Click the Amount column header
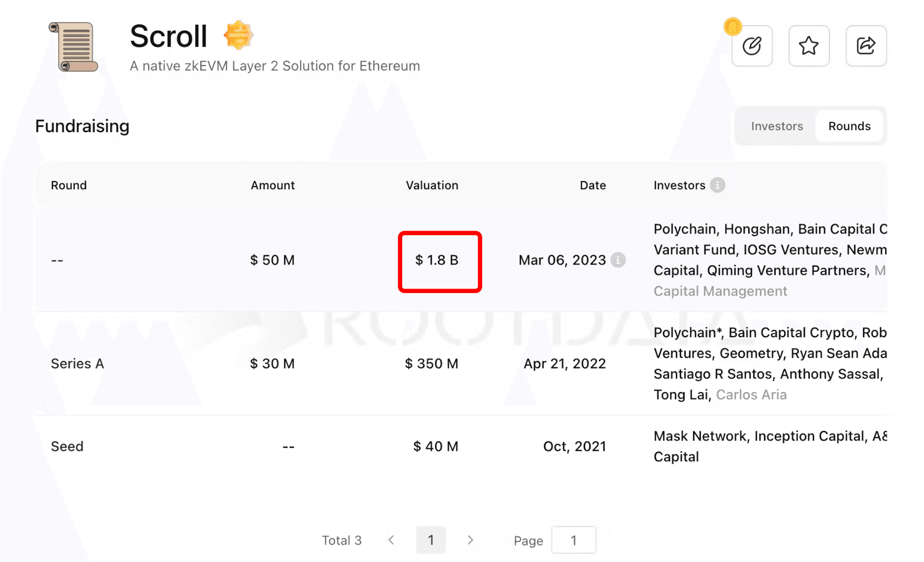The image size is (924, 562). (273, 185)
